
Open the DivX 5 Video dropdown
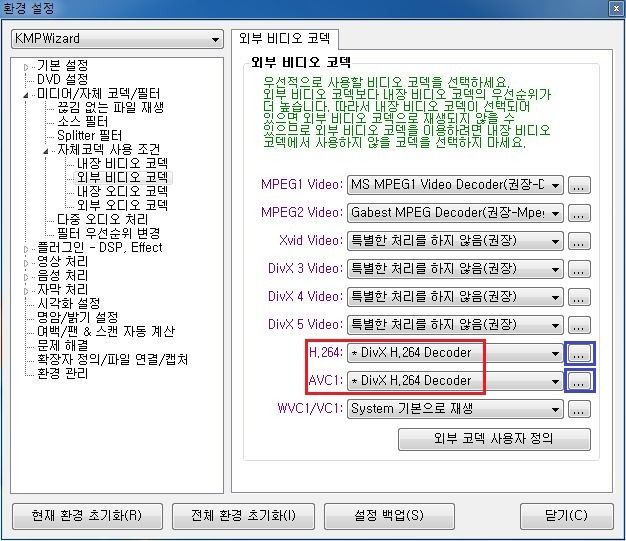pos(455,325)
